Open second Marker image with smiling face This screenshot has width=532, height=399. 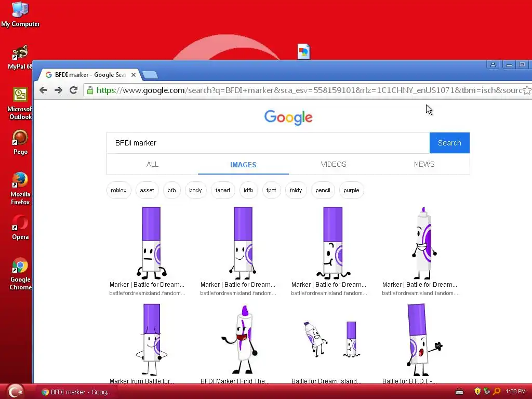tap(243, 243)
